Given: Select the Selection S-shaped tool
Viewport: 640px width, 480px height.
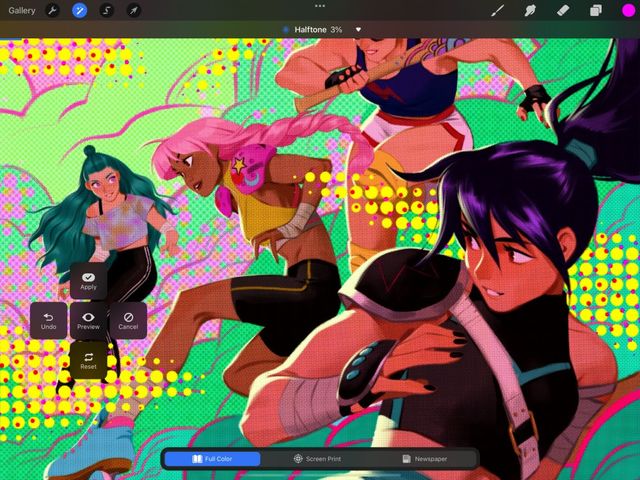Looking at the screenshot, I should tap(107, 10).
